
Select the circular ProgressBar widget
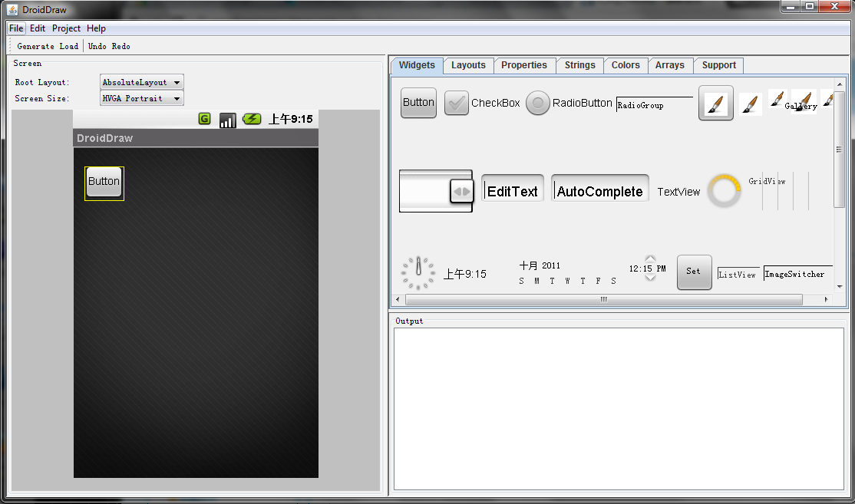pyautogui.click(x=724, y=191)
